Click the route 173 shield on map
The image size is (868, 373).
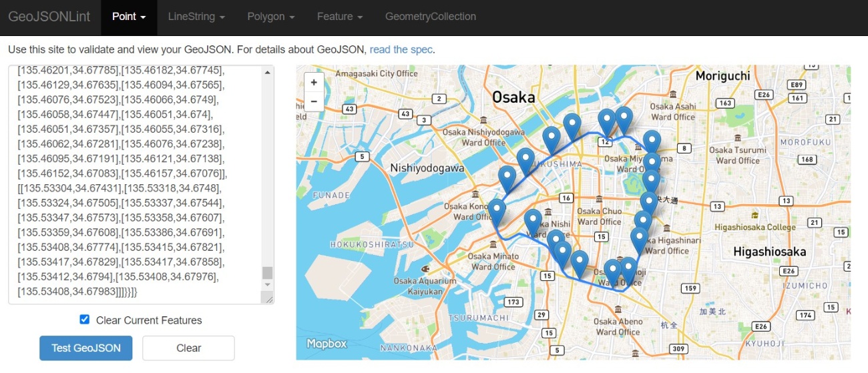click(x=513, y=302)
